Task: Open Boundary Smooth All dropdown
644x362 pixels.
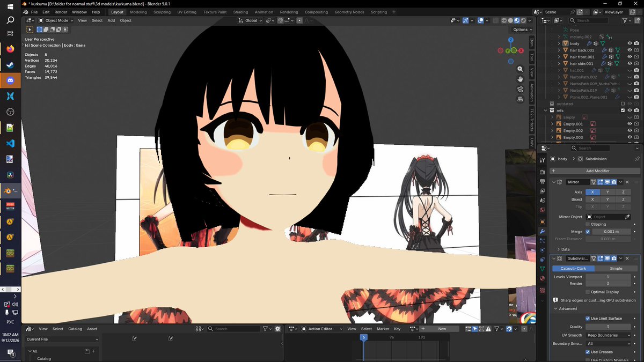Action: (609, 344)
